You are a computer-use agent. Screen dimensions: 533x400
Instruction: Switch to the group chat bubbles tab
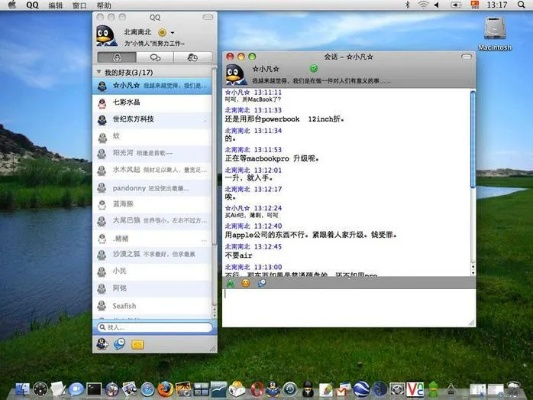[x=155, y=57]
